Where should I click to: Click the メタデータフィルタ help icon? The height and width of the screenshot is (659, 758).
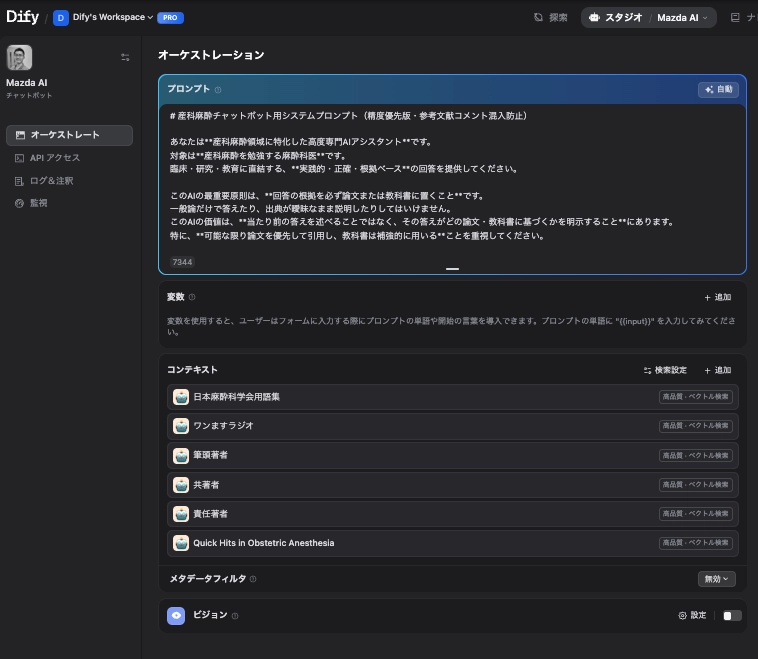coord(253,579)
